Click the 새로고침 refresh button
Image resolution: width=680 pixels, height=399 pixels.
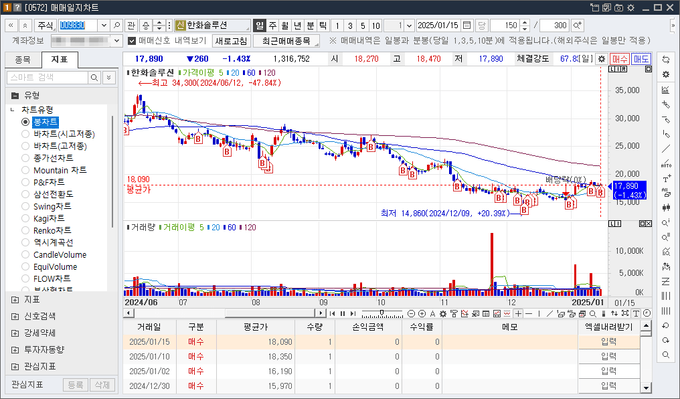(231, 41)
